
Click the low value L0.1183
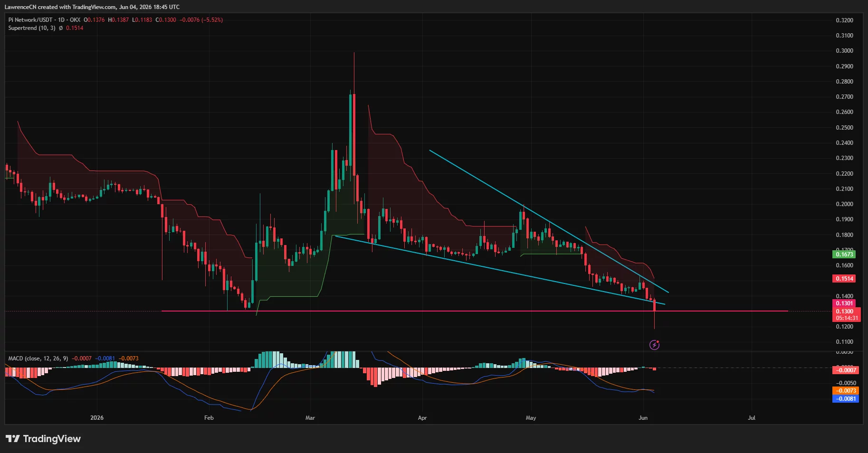[142, 20]
